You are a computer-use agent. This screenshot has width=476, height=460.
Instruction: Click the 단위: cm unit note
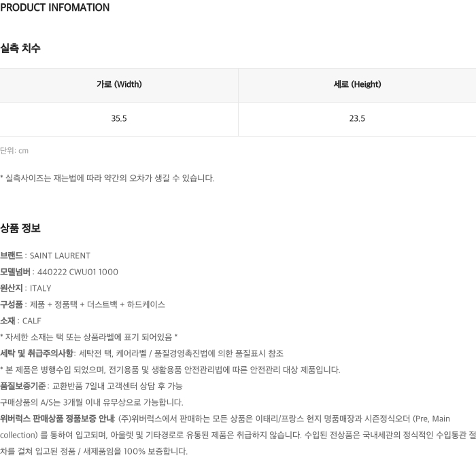14,151
